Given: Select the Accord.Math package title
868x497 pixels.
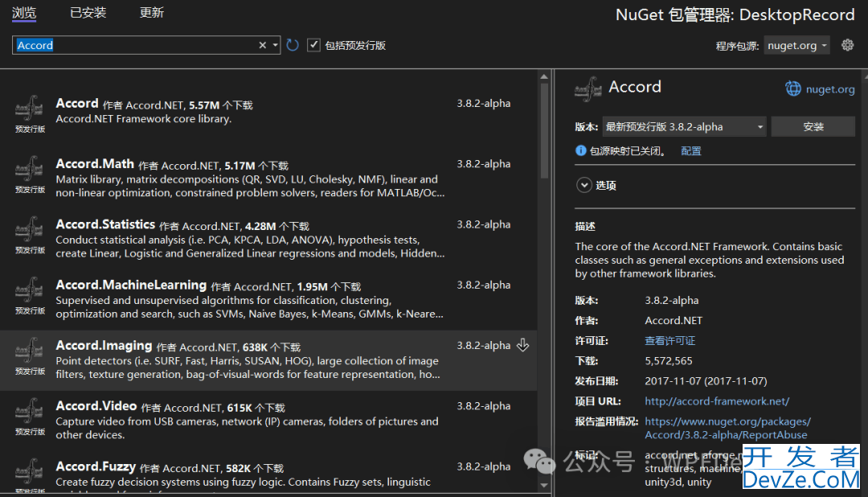Looking at the screenshot, I should tap(95, 164).
